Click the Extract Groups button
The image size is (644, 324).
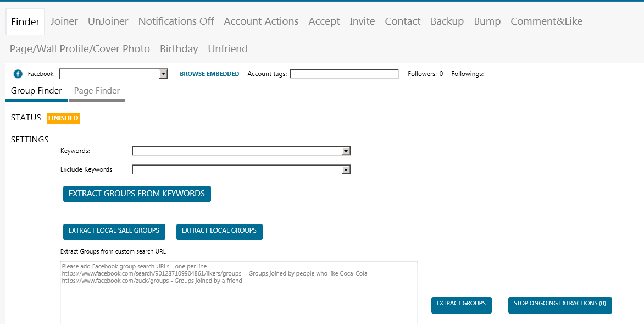(x=461, y=305)
